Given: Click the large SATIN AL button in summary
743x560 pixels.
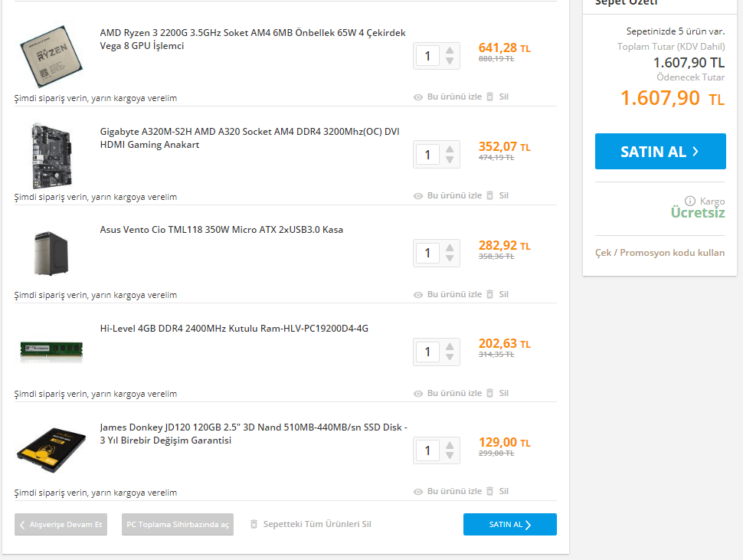Looking at the screenshot, I should coord(660,152).
